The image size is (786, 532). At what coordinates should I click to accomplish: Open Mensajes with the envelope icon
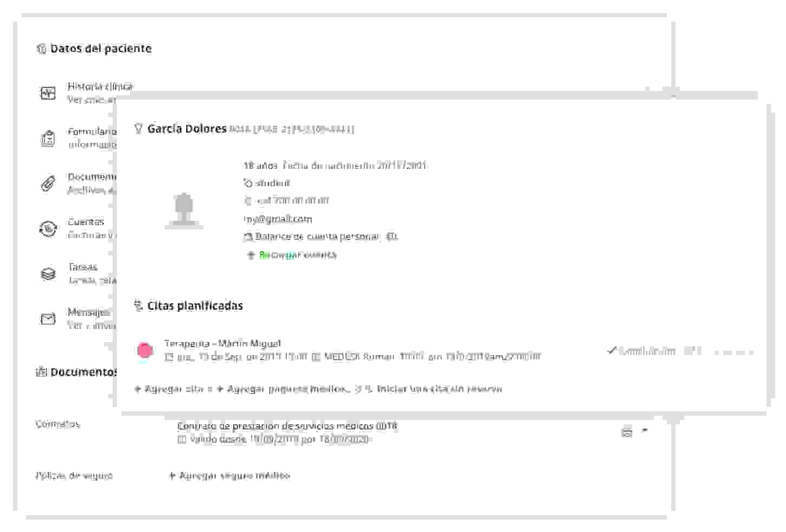click(x=47, y=318)
